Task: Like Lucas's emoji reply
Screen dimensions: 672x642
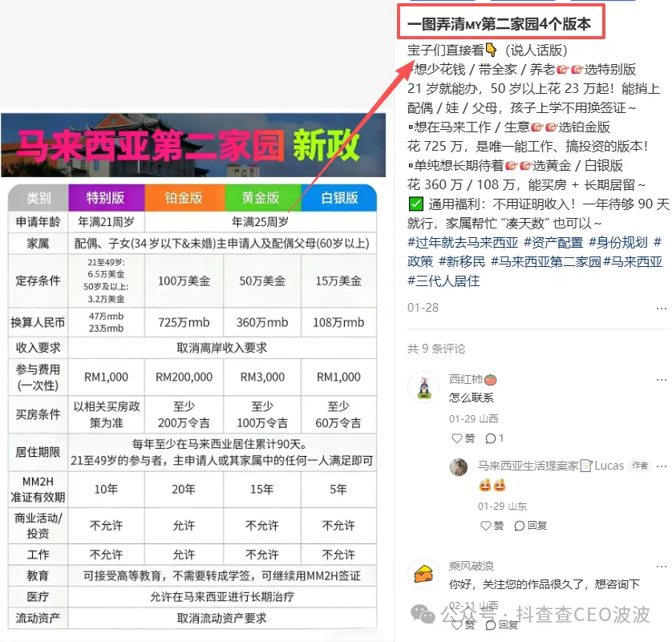Action: click(485, 525)
